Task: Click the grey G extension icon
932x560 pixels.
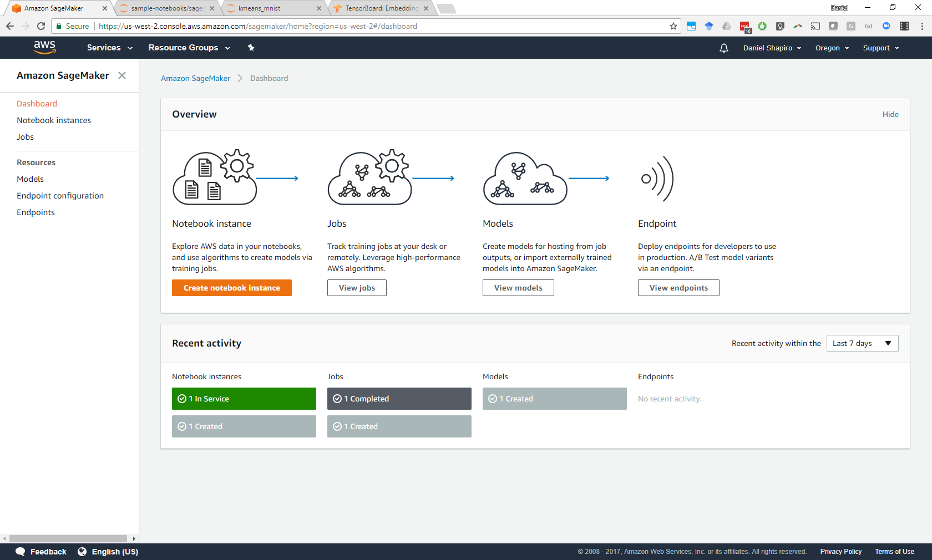Action: (x=851, y=26)
